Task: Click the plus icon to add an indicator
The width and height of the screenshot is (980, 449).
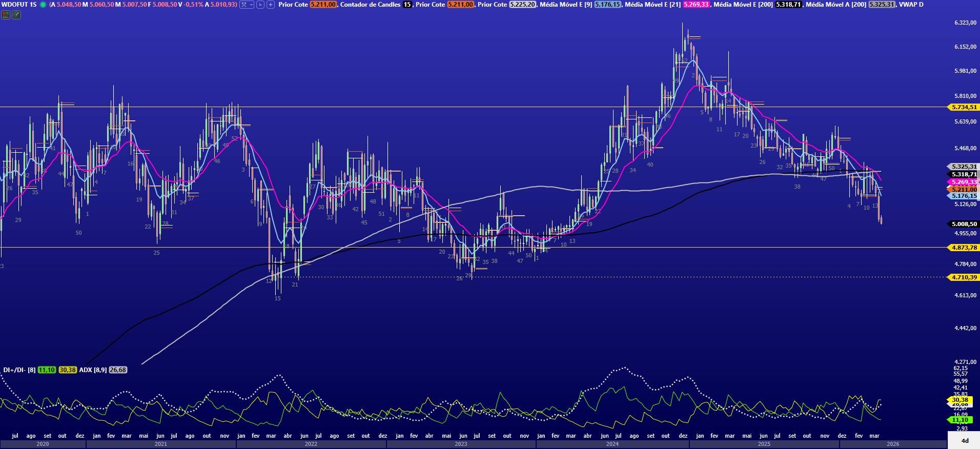Action: click(271, 5)
